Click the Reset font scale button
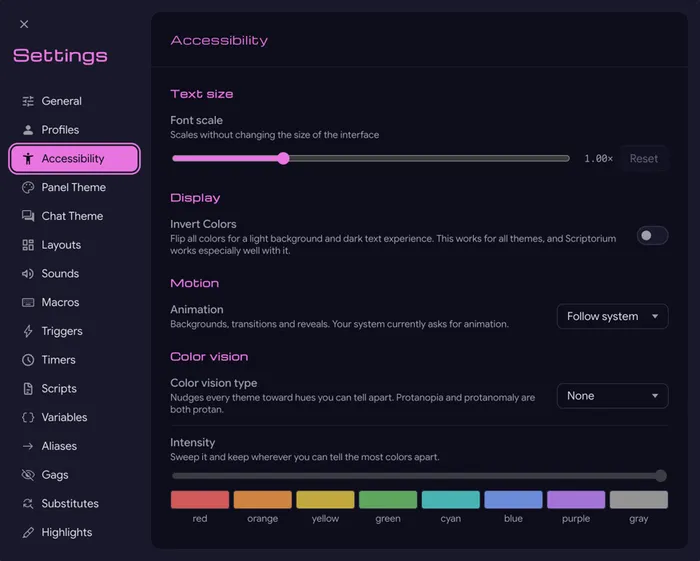The height and width of the screenshot is (561, 700). point(644,158)
